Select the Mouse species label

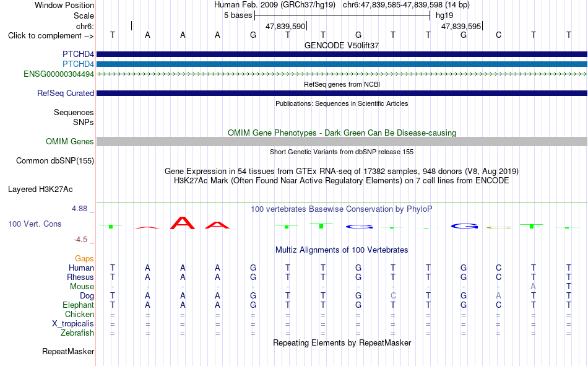(x=82, y=286)
